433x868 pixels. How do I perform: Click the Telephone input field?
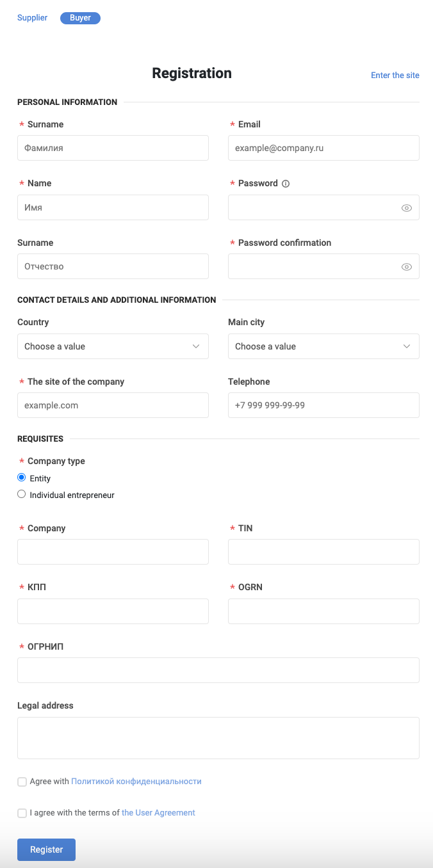pos(323,405)
